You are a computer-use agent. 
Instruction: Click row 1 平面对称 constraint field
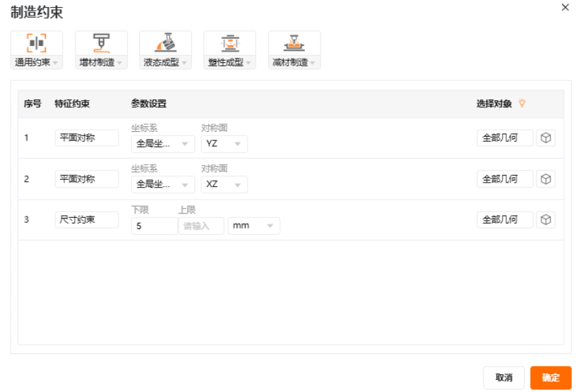(x=87, y=138)
